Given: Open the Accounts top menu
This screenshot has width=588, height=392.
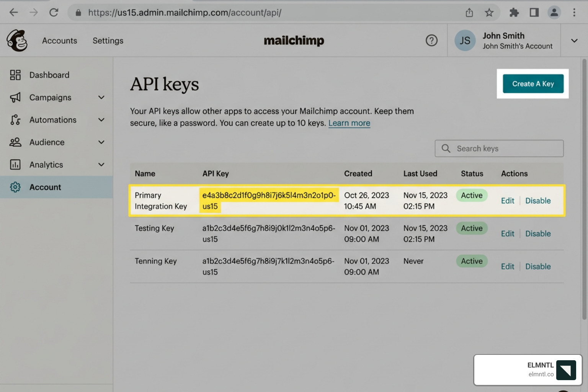Looking at the screenshot, I should pyautogui.click(x=60, y=41).
